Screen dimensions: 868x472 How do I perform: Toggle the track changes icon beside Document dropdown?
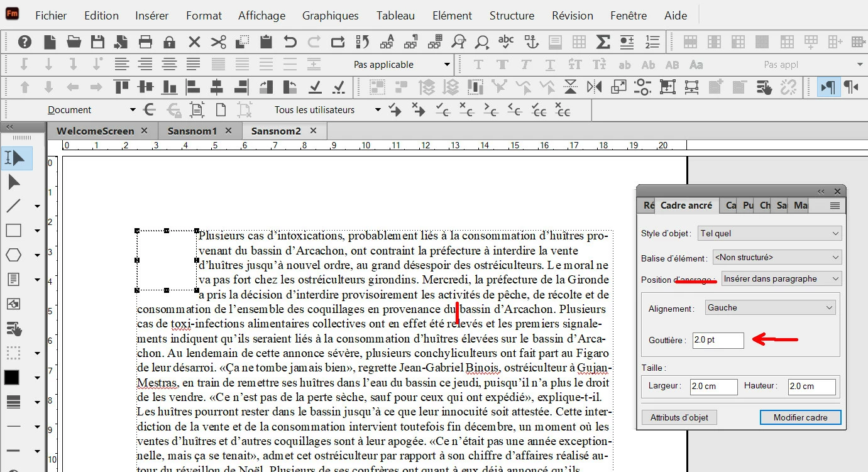coord(150,109)
